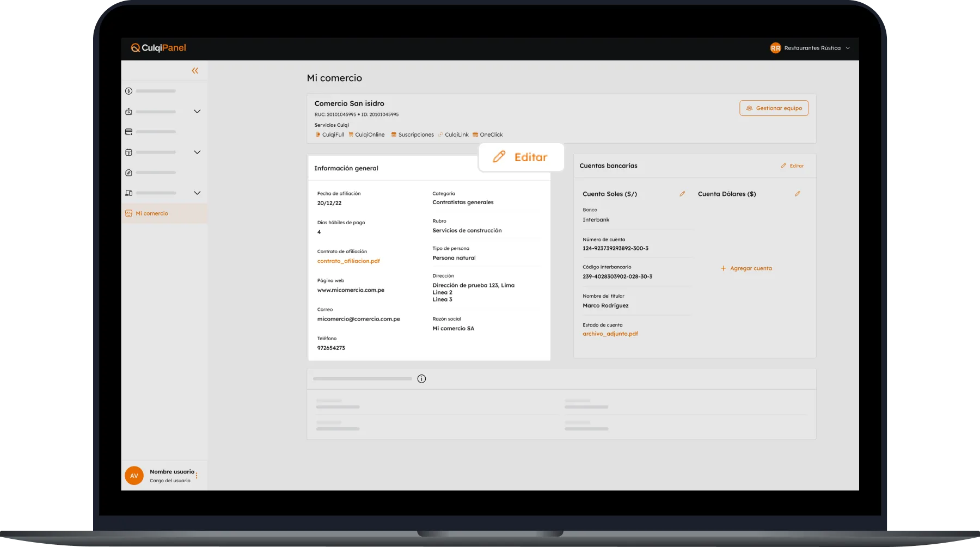Edit Cuenta Soles with pencil icon
The image size is (980, 547).
point(682,194)
